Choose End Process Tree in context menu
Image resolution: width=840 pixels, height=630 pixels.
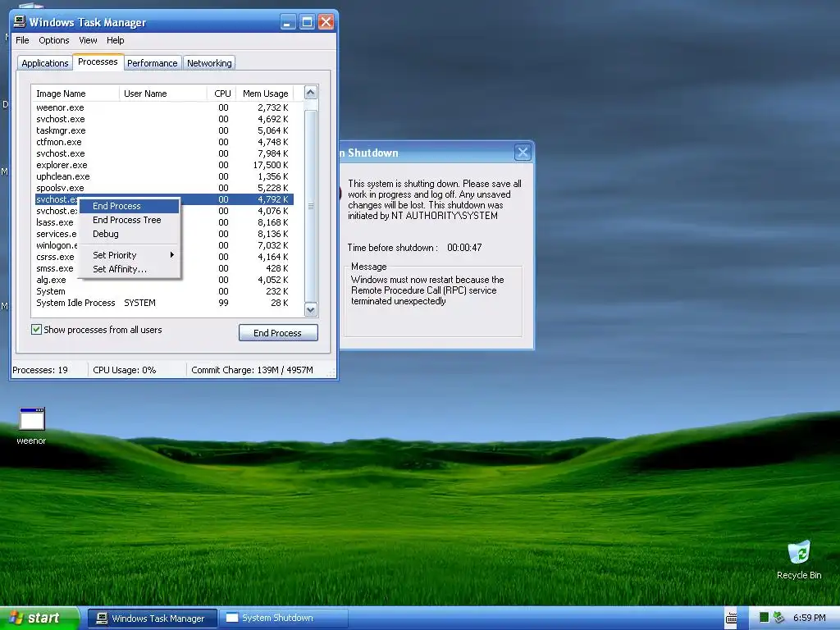(129, 220)
